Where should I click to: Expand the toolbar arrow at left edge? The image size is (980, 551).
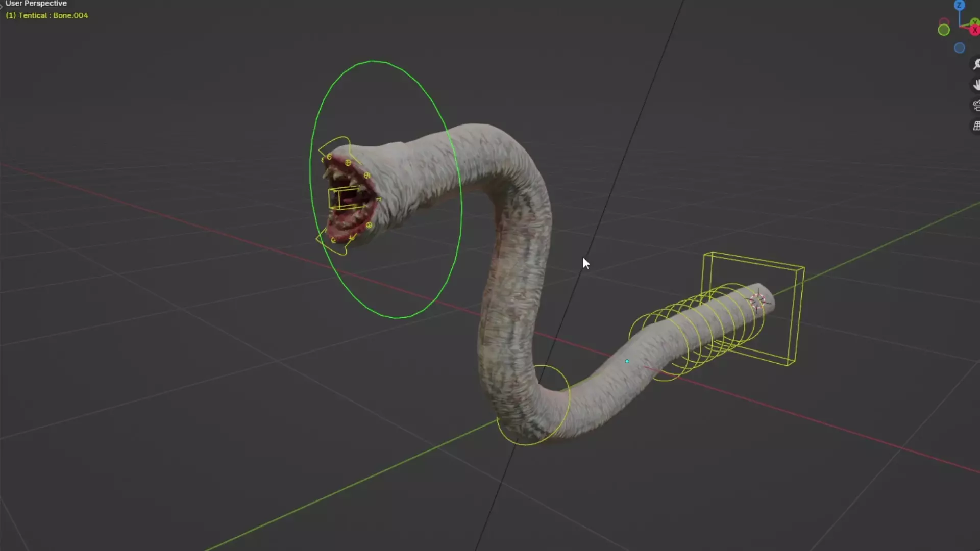click(x=2, y=6)
